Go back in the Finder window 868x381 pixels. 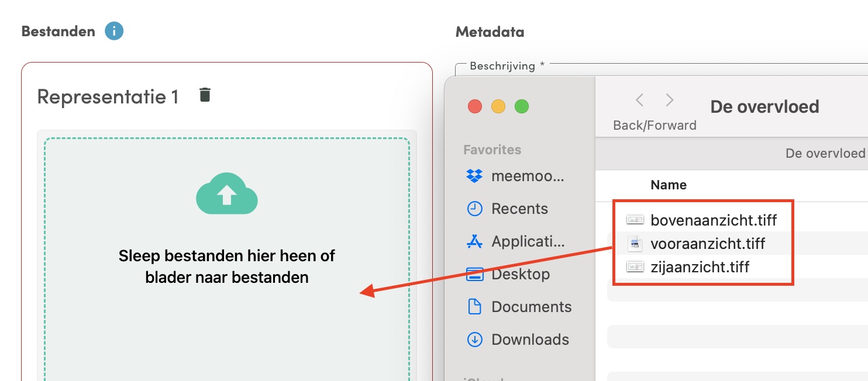[640, 100]
